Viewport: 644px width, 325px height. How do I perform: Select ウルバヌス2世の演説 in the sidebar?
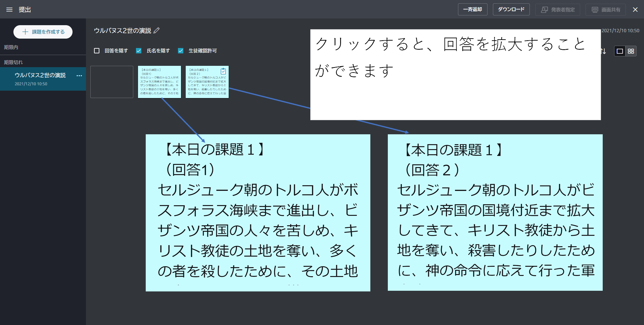pos(40,75)
